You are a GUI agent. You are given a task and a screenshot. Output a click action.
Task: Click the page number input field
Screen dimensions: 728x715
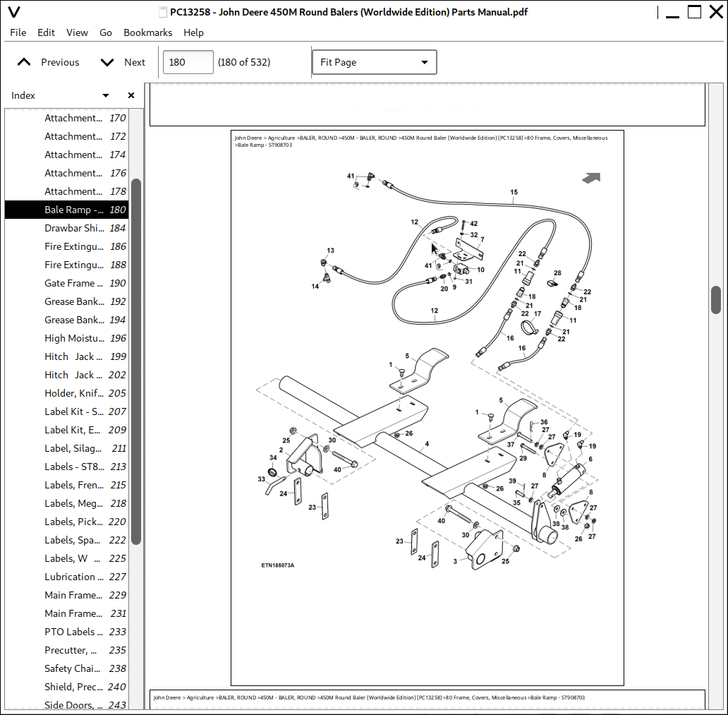coord(188,62)
